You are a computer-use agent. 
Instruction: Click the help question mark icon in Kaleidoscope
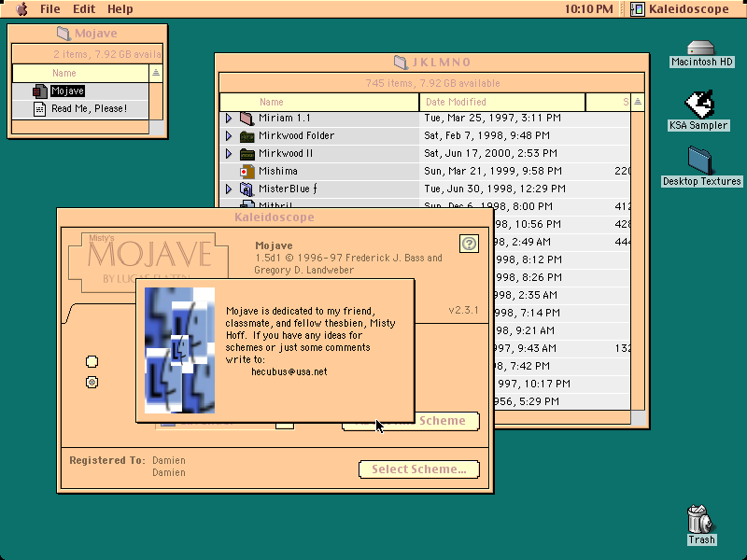click(x=470, y=244)
